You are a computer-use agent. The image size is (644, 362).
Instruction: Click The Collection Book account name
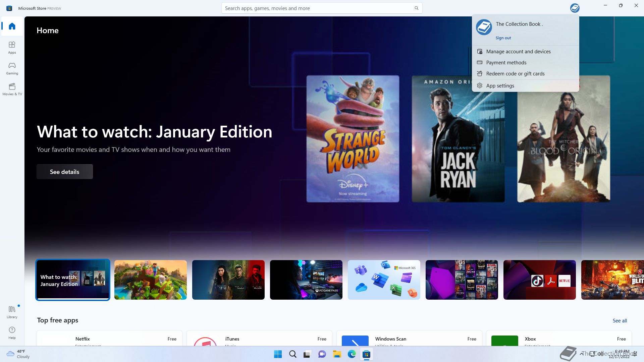519,24
